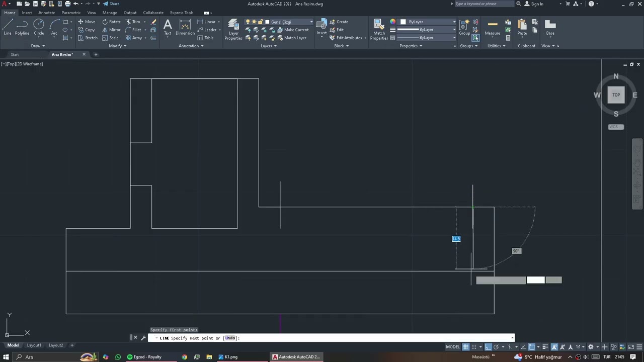Select the Dimension tool
Image resolution: width=644 pixels, height=362 pixels.
(x=185, y=27)
